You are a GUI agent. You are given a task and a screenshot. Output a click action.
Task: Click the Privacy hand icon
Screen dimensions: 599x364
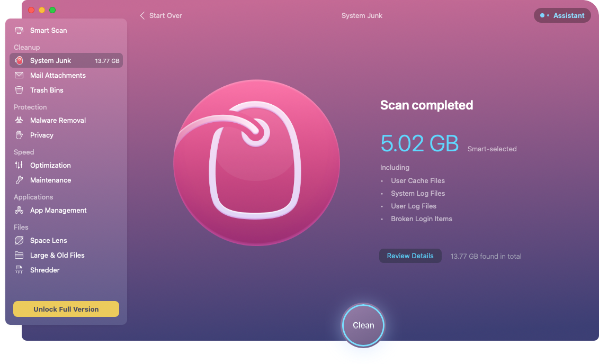click(x=19, y=135)
